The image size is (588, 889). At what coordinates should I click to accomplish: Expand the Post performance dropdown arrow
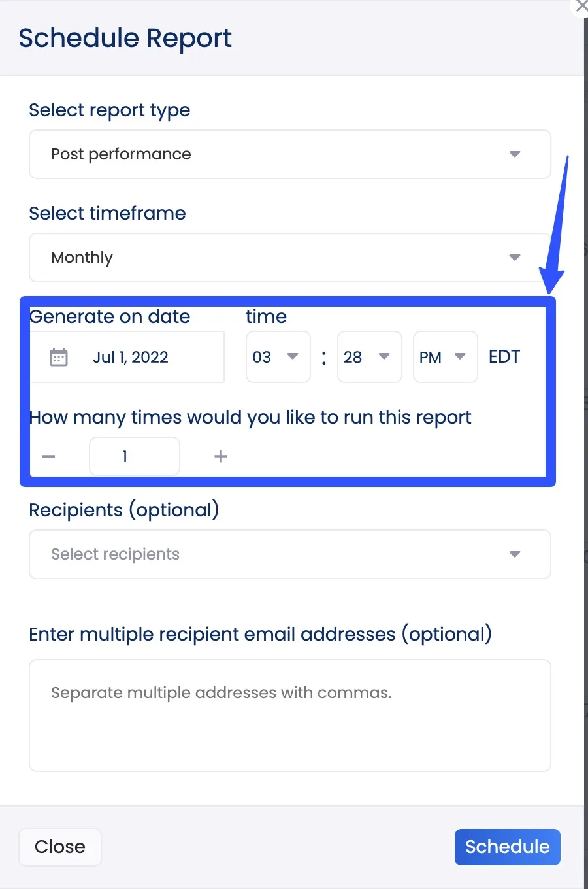tap(515, 154)
